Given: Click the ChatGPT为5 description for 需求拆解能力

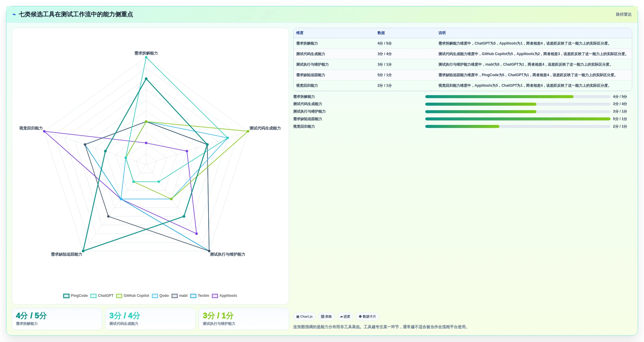Looking at the screenshot, I should 525,43.
